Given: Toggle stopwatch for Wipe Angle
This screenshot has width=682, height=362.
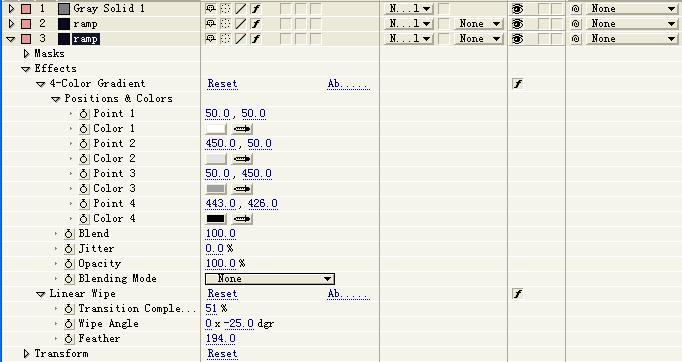Looking at the screenshot, I should tap(69, 324).
